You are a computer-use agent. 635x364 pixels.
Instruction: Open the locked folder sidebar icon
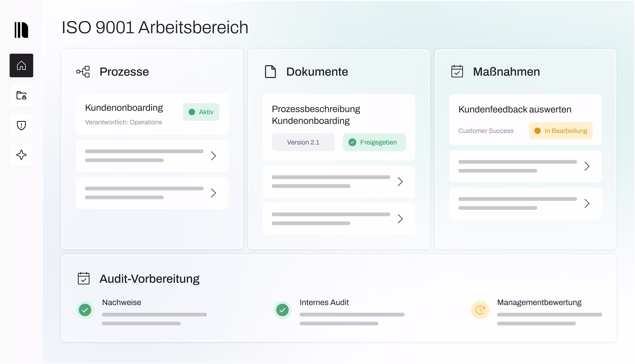click(21, 95)
